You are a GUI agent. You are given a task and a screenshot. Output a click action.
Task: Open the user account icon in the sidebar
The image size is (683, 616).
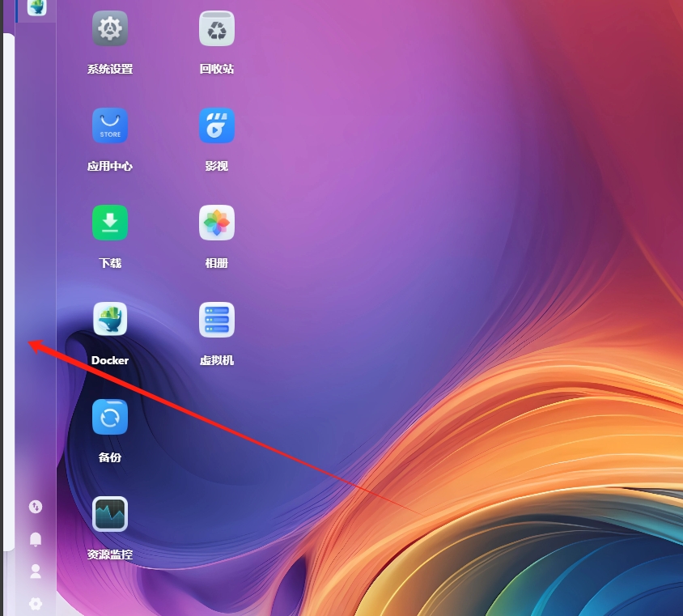tap(36, 571)
